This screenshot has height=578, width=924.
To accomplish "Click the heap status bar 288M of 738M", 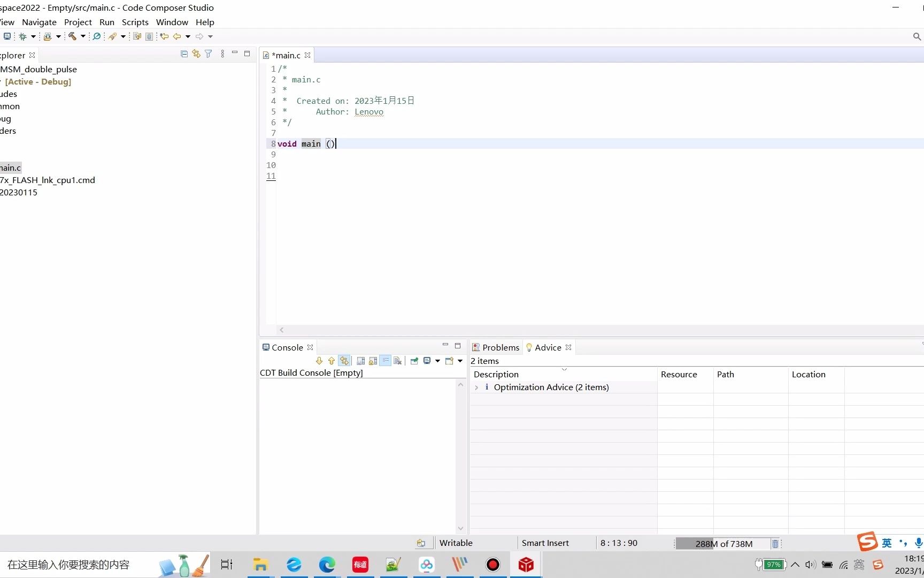I will tap(723, 544).
